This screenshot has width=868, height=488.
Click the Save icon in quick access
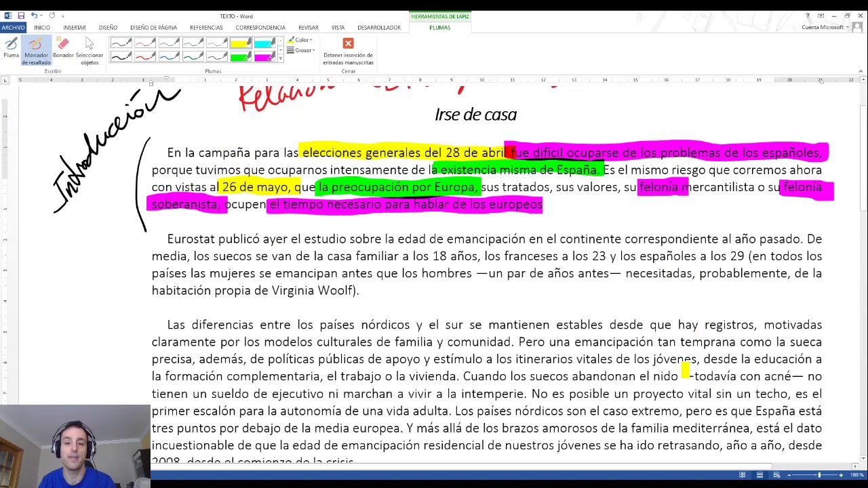(x=21, y=16)
